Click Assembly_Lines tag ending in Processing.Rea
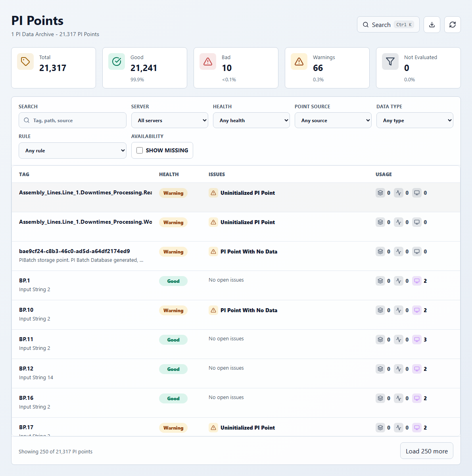The width and height of the screenshot is (472, 476). pos(86,192)
